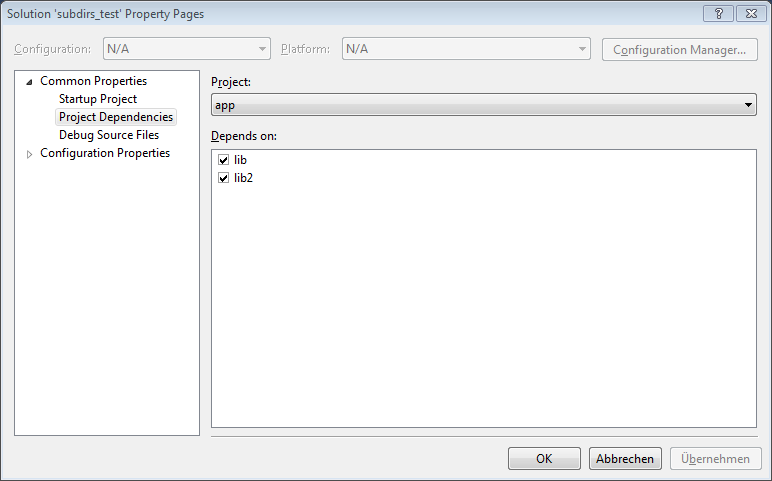Expand the Configuration Properties tree arrow
This screenshot has width=772, height=481.
click(29, 154)
